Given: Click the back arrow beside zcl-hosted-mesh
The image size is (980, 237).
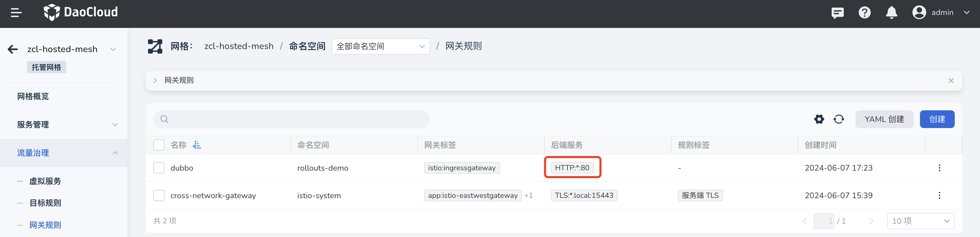Looking at the screenshot, I should 13,49.
